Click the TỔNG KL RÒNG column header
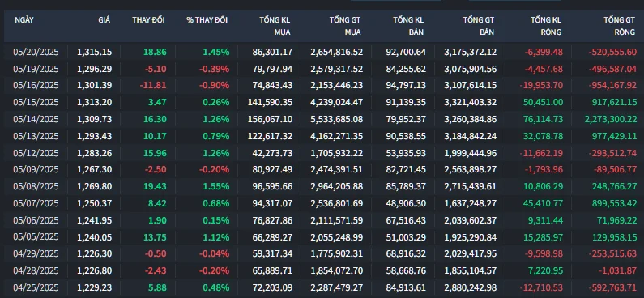Image resolution: width=644 pixels, height=298 pixels. pyautogui.click(x=546, y=26)
